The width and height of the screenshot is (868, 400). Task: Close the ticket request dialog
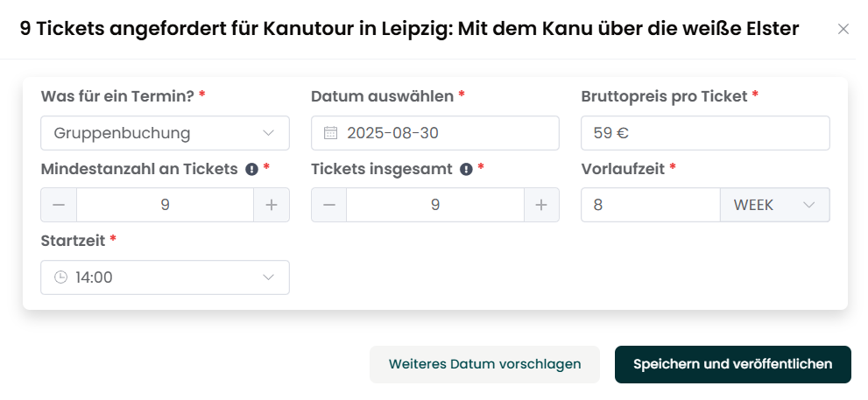843,30
